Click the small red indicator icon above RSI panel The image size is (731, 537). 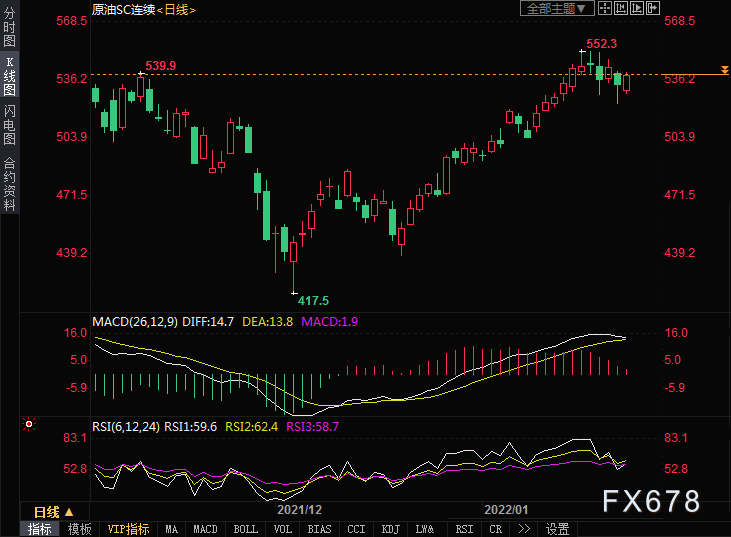point(29,423)
